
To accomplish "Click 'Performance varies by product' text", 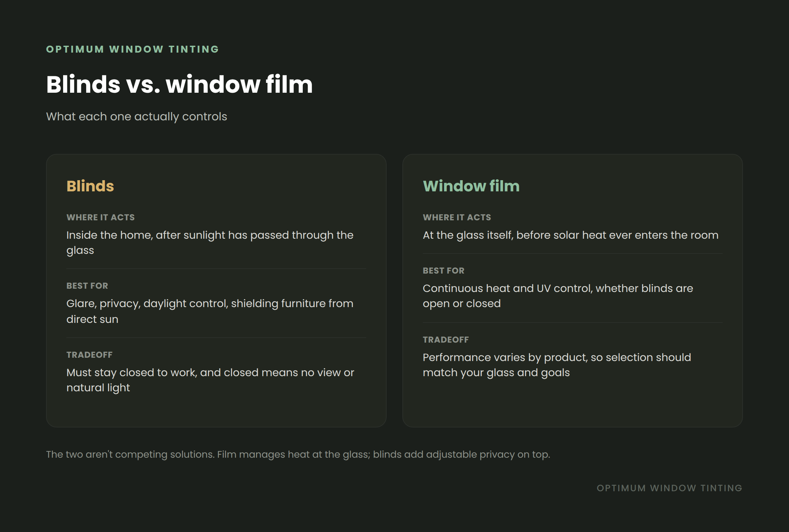I will [x=505, y=357].
